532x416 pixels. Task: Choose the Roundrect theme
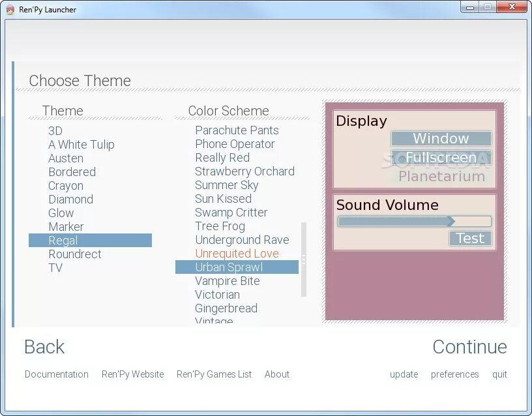pos(74,254)
